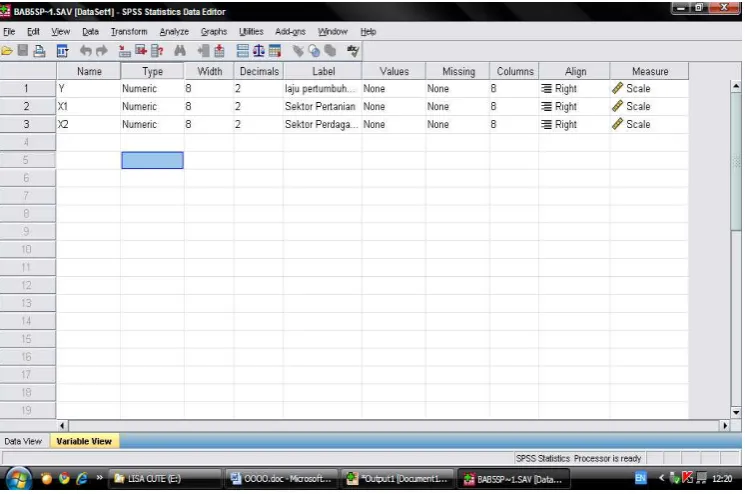745x494 pixels.
Task: Click the Go to variable icon
Action: pos(141,50)
